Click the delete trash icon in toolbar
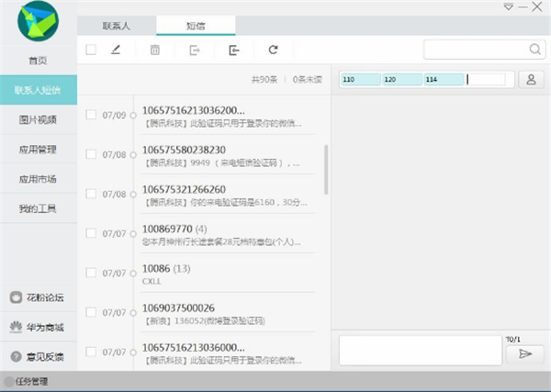Screen dimensions: 551x392 (x=155, y=50)
